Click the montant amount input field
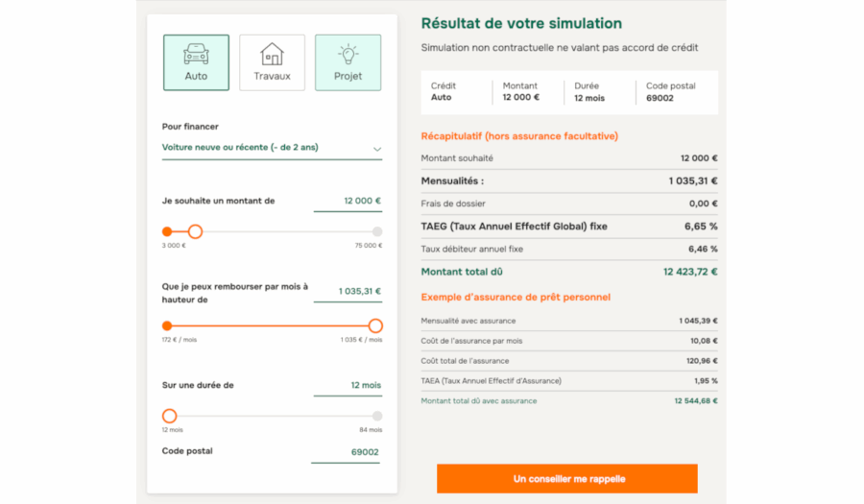This screenshot has width=864, height=504. pos(348,202)
